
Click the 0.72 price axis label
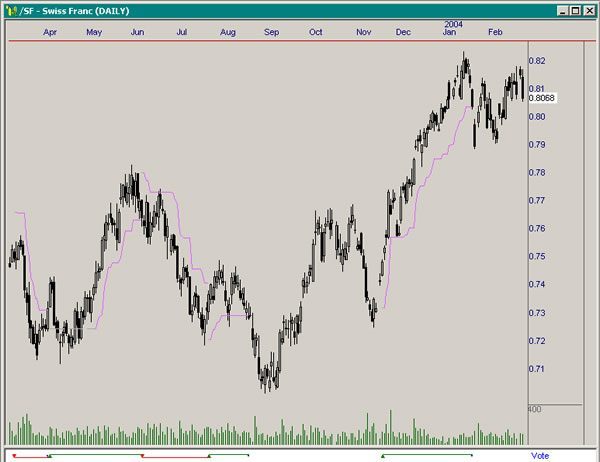[x=537, y=341]
